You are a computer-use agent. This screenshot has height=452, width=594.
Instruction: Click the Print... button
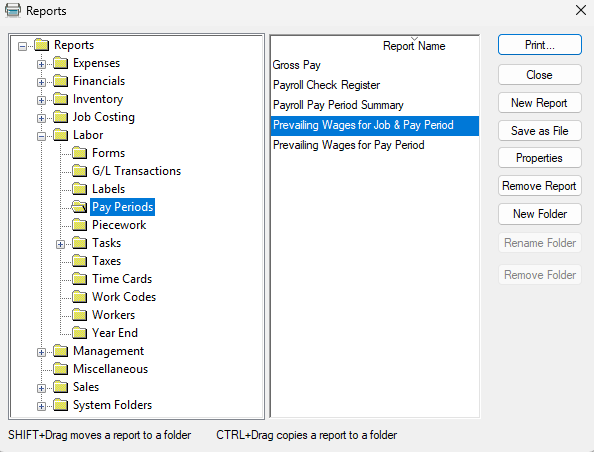point(539,45)
